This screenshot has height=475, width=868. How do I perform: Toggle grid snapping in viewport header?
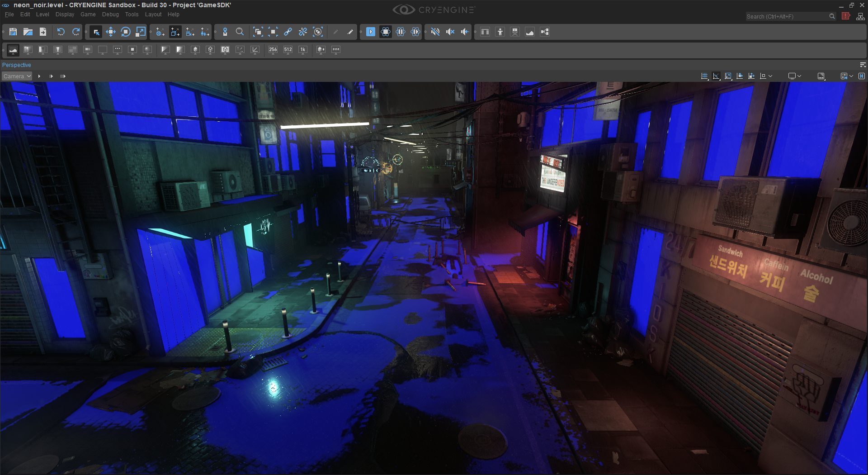704,76
